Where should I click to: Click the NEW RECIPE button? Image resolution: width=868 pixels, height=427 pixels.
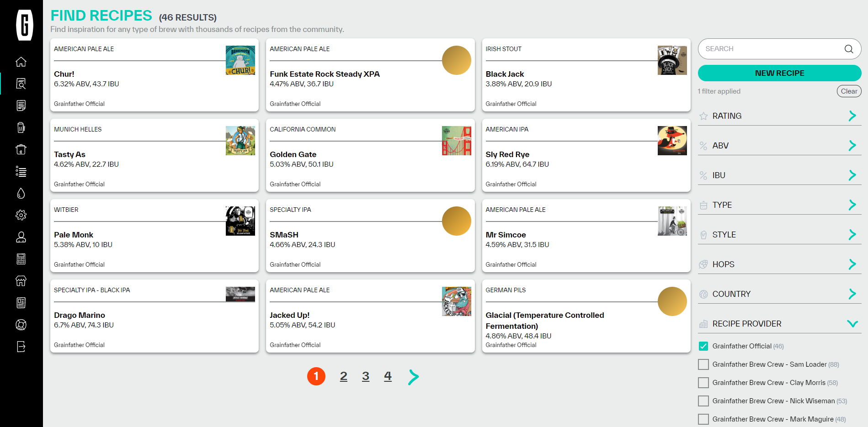(x=779, y=73)
